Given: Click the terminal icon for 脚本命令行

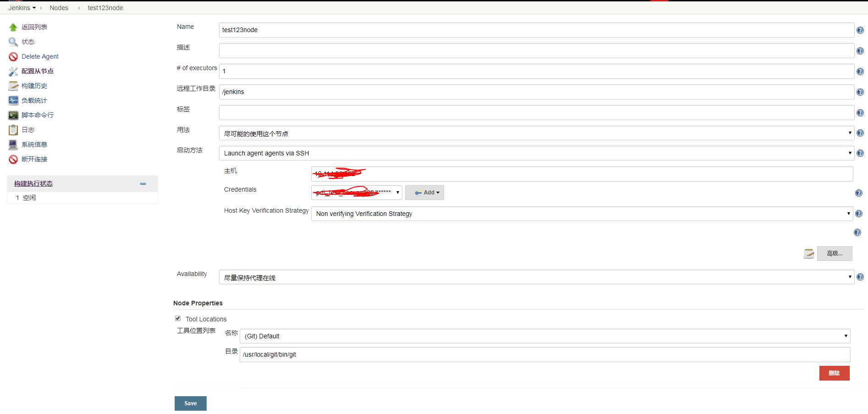Looking at the screenshot, I should (x=13, y=116).
